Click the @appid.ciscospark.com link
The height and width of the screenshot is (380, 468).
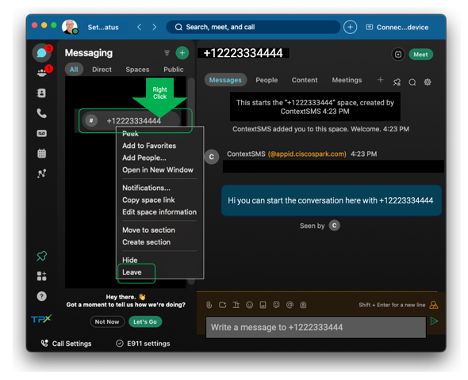(307, 154)
